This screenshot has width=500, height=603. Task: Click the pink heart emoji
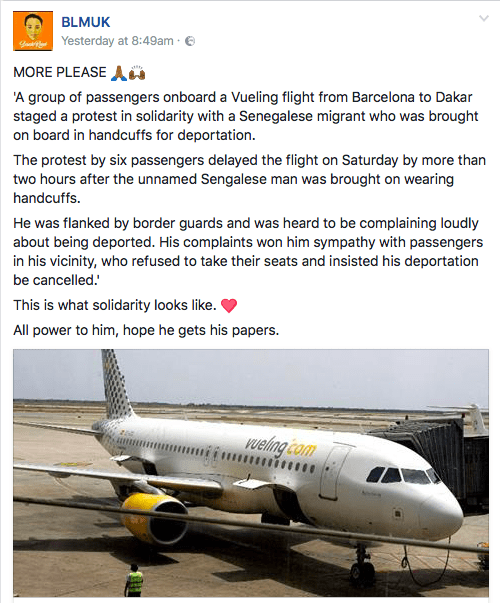pyautogui.click(x=229, y=306)
